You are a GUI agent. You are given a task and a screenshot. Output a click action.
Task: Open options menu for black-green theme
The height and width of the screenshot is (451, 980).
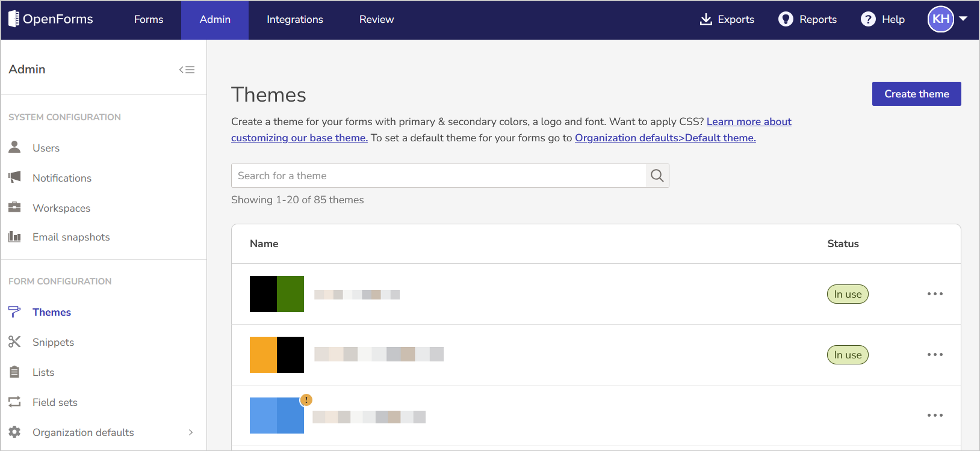[x=935, y=294]
